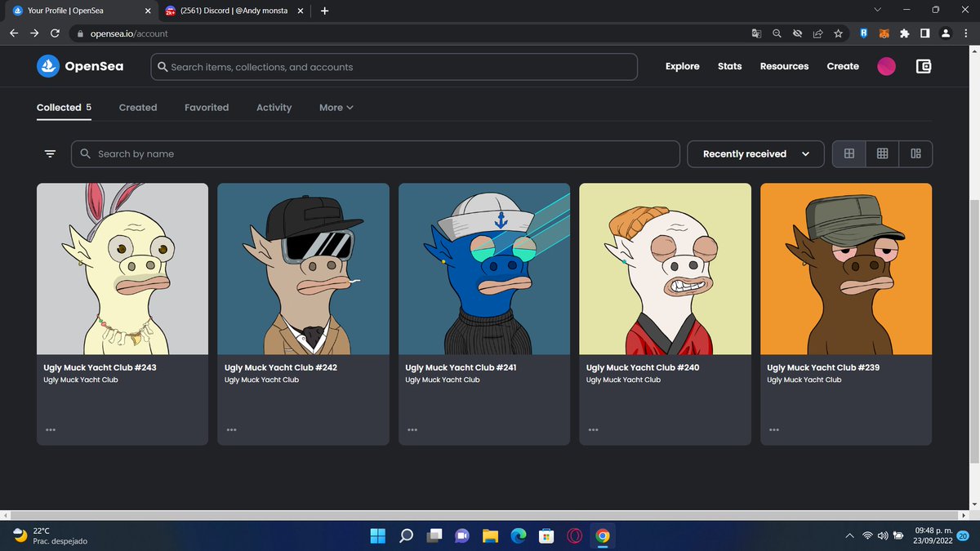The width and height of the screenshot is (980, 551).
Task: Bookmark this page with the star
Action: click(x=838, y=33)
